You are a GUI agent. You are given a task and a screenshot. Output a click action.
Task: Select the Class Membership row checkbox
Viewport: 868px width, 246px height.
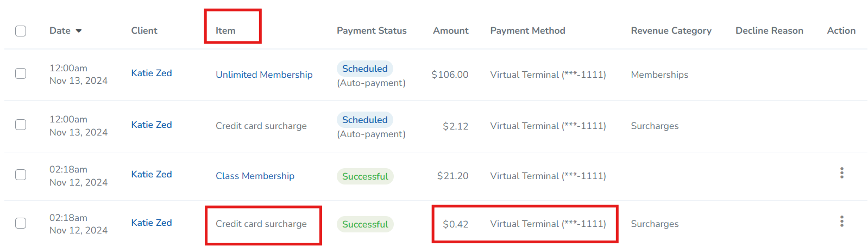point(21,175)
